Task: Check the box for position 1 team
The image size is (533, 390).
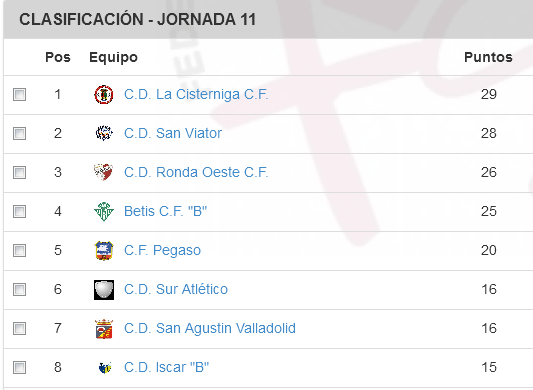Action: pyautogui.click(x=19, y=95)
